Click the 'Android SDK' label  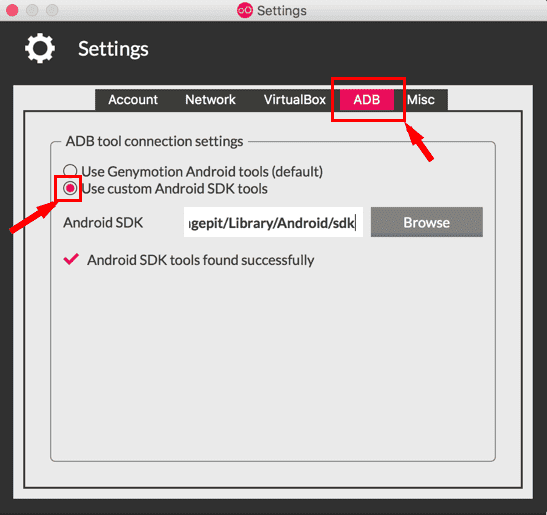pos(103,223)
